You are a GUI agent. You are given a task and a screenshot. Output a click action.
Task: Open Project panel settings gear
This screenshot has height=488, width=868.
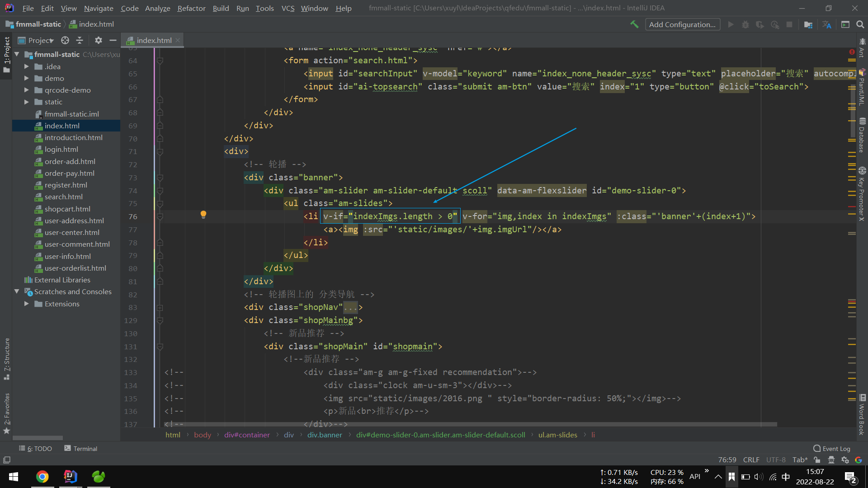(x=98, y=40)
